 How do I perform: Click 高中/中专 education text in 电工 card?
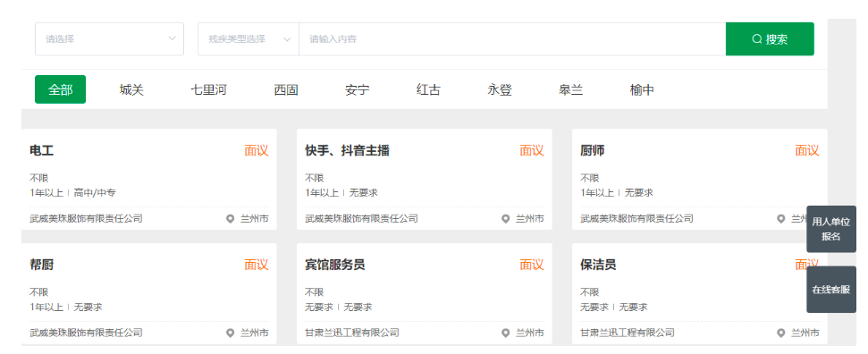tap(95, 193)
